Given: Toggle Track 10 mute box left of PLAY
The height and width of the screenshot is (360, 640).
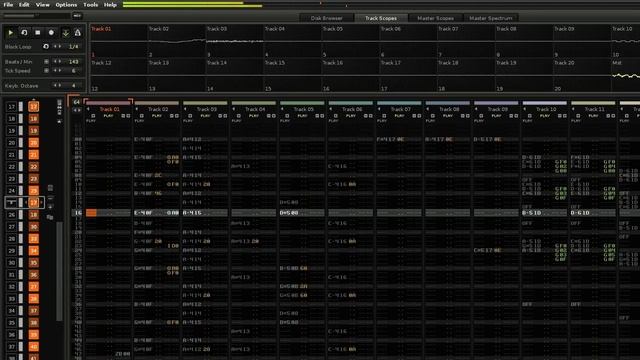Looking at the screenshot, I should point(530,116).
